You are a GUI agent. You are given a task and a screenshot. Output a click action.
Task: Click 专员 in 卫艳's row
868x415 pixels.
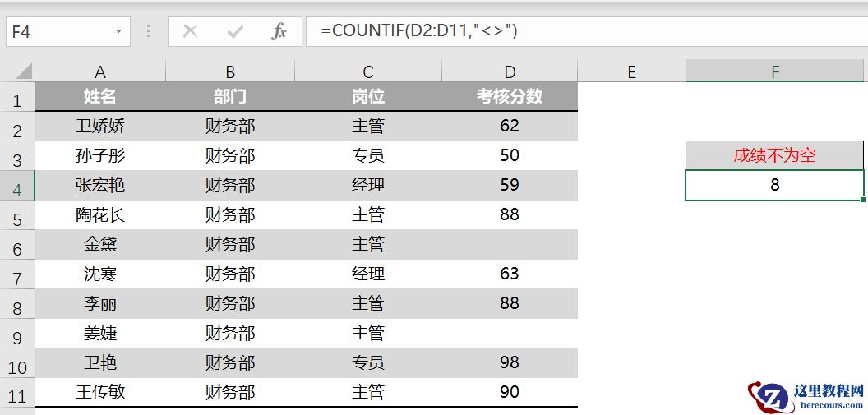[368, 362]
